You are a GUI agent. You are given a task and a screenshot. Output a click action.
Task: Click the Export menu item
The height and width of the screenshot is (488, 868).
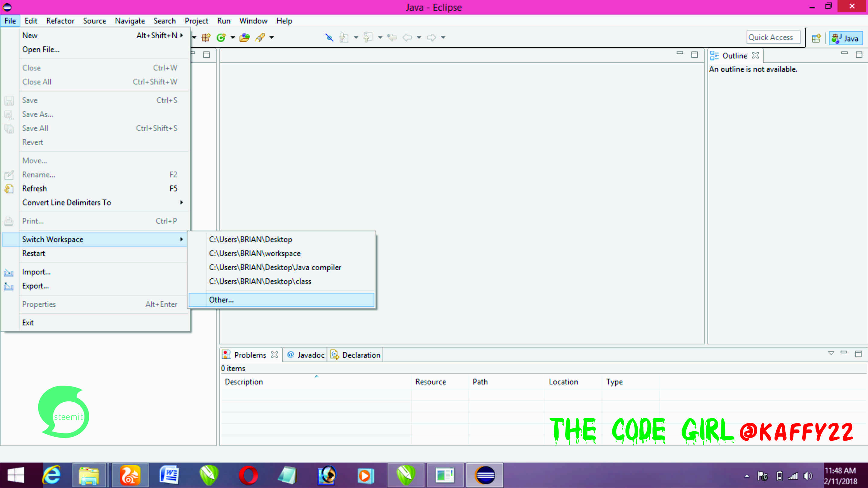(x=35, y=286)
